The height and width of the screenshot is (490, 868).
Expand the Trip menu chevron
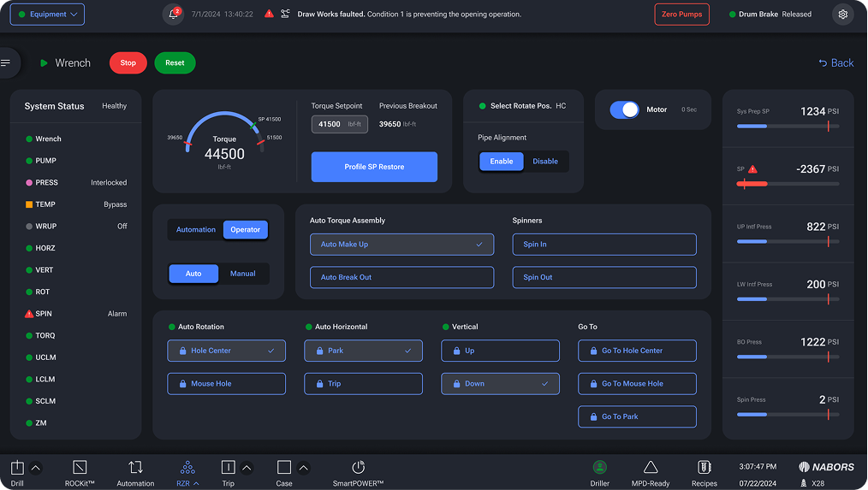247,468
